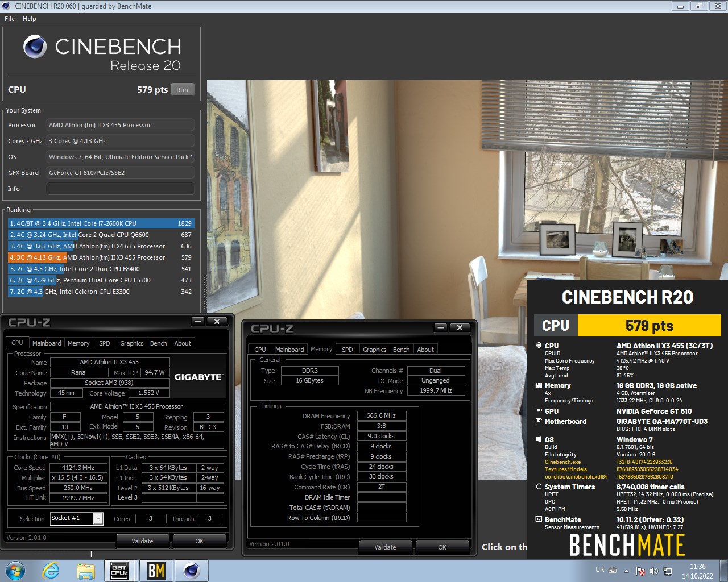Open the Help menu in Cinebench
This screenshot has height=582, width=728.
point(30,19)
